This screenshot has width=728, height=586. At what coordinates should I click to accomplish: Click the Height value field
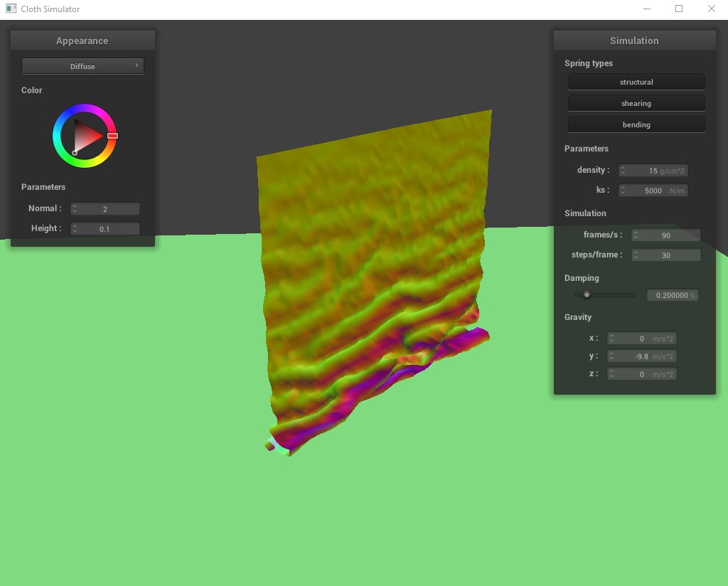click(x=105, y=228)
